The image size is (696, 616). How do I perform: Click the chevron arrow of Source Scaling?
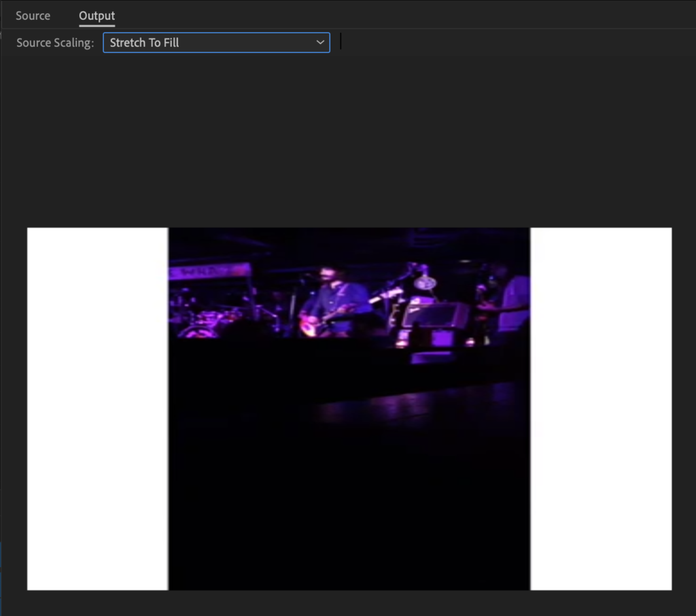click(320, 43)
